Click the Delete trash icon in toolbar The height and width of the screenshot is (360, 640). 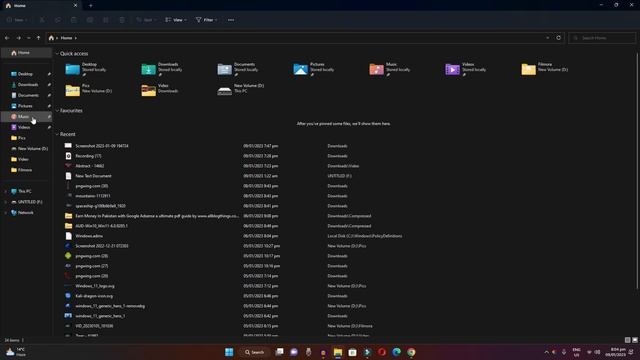pyautogui.click(x=122, y=20)
